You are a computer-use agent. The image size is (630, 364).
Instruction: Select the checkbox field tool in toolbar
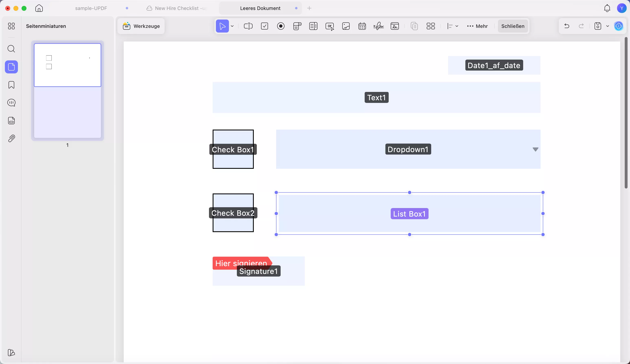265,26
